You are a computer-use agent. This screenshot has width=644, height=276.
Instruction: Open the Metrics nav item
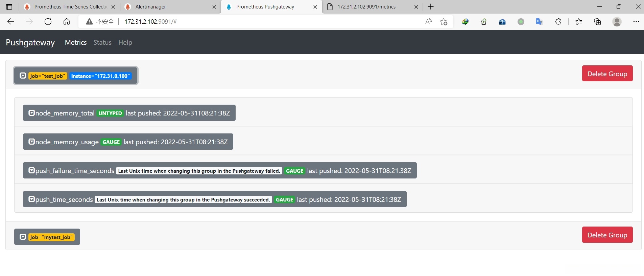click(x=76, y=42)
